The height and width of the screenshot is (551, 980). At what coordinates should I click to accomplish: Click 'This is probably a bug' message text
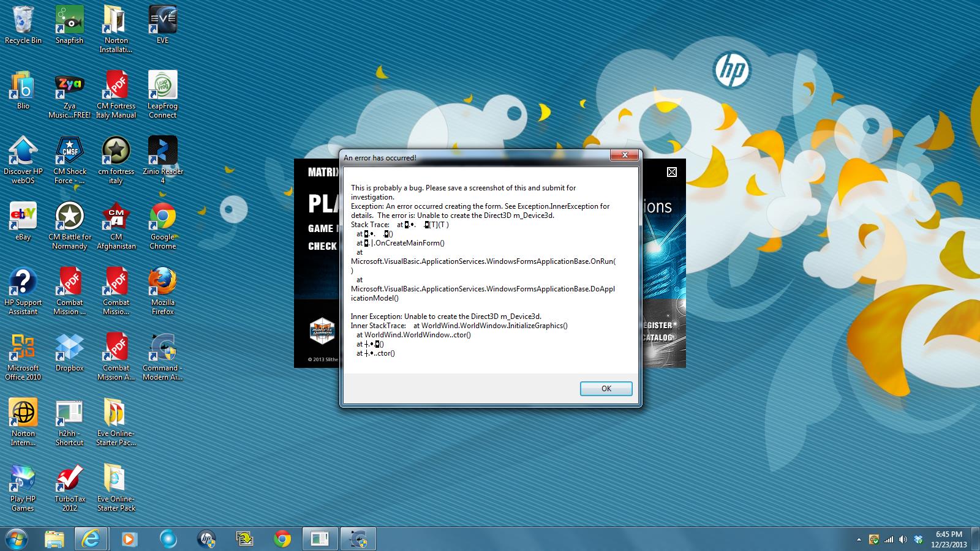(x=463, y=192)
